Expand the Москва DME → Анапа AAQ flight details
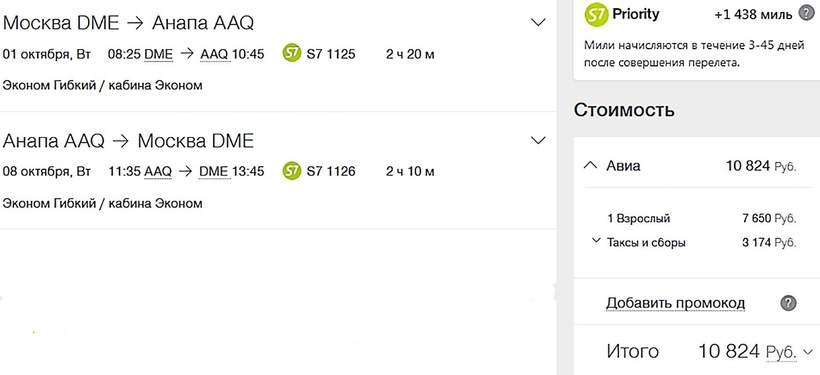Screen dimensions: 820x375 [x=538, y=22]
